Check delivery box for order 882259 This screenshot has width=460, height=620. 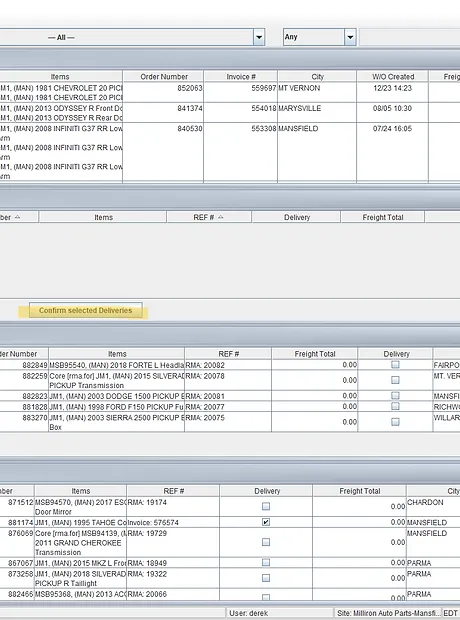pyautogui.click(x=395, y=380)
